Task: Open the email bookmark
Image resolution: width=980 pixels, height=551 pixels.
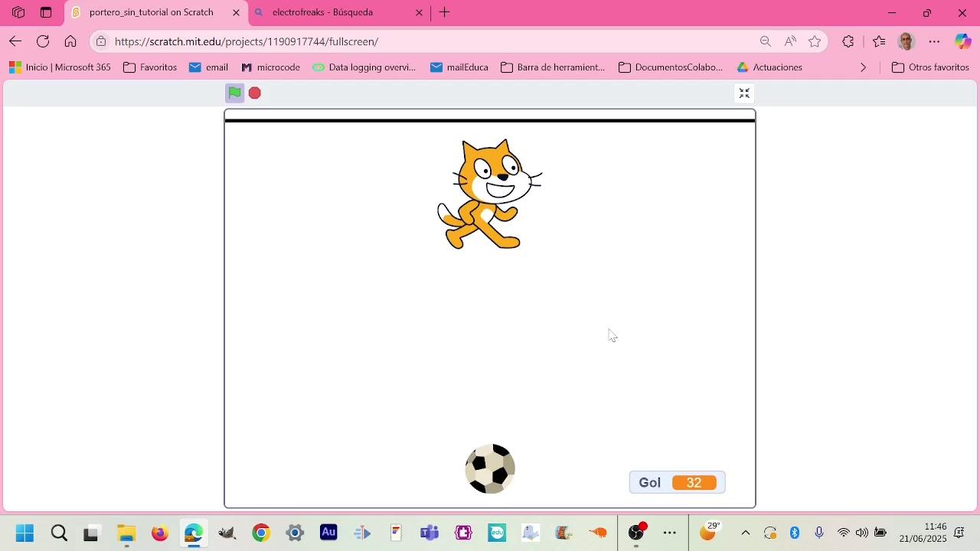Action: (208, 67)
